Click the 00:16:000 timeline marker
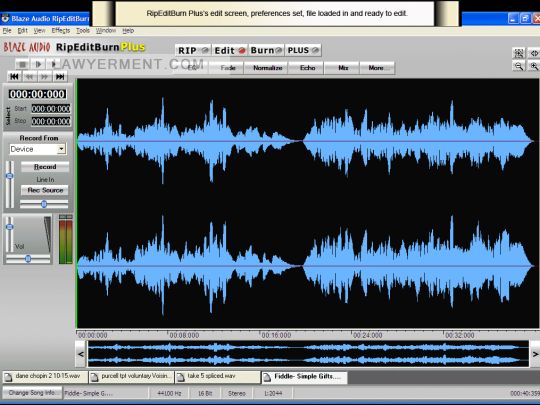Viewport: 540px width, 405px height. (276, 335)
